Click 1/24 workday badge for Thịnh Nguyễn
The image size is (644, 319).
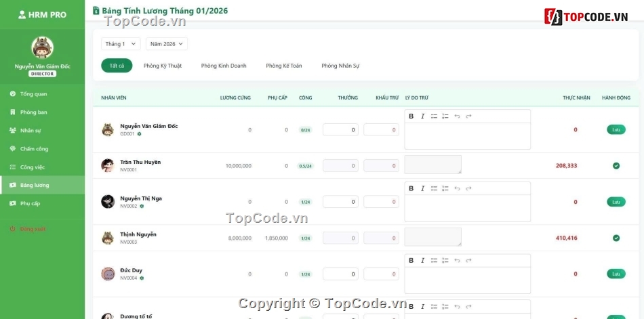pyautogui.click(x=305, y=238)
